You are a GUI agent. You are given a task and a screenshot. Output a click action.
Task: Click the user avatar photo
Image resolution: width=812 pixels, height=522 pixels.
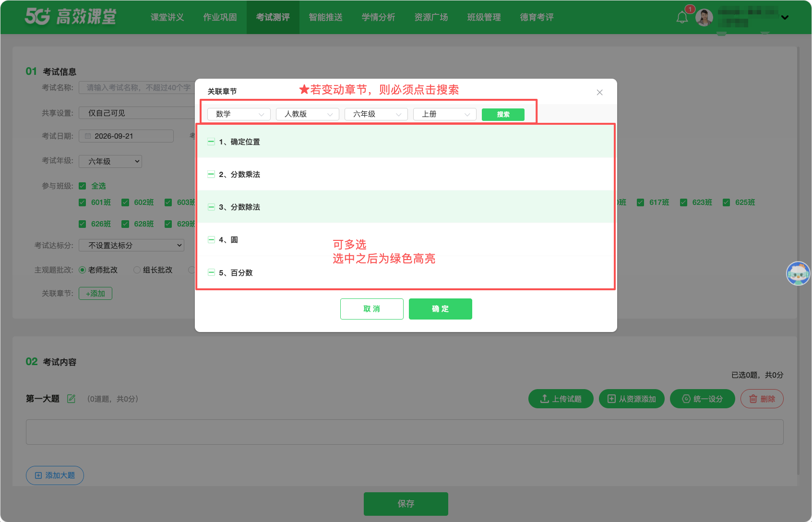(704, 18)
